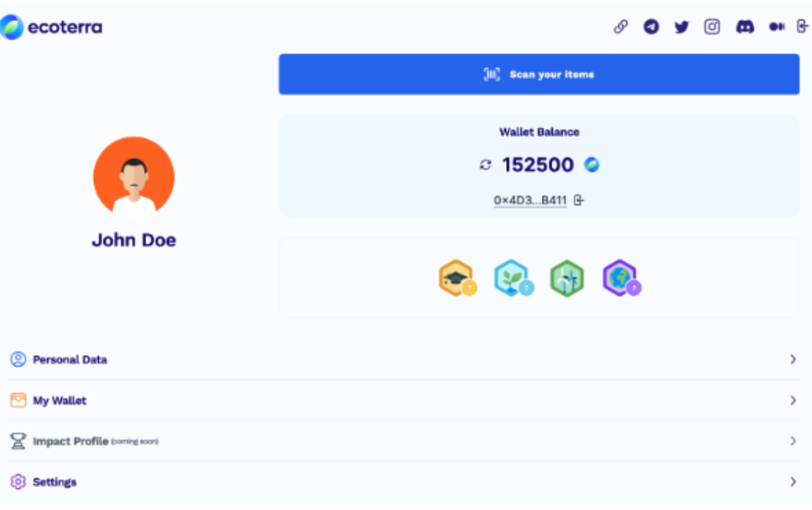Refresh the wallet balance
This screenshot has height=510, width=812.
tap(485, 165)
